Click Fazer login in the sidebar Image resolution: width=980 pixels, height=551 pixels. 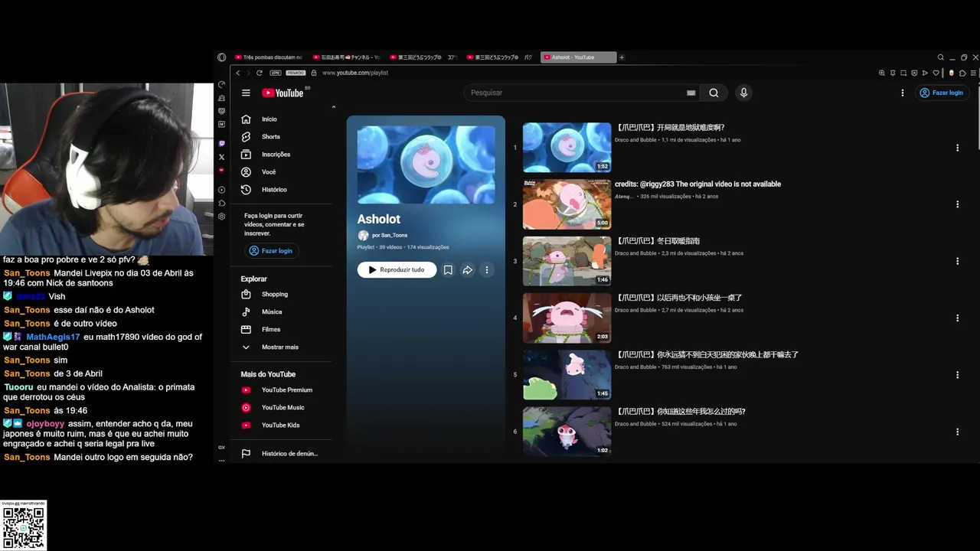click(271, 251)
